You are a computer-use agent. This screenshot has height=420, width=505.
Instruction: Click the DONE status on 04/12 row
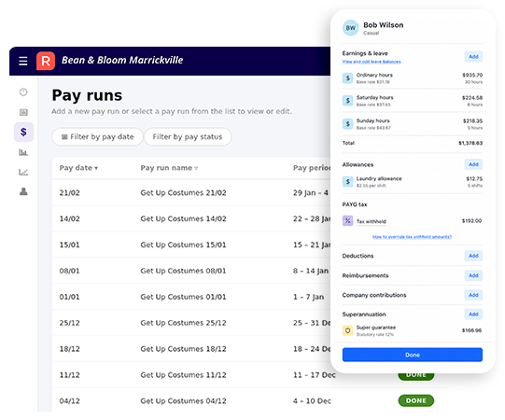click(416, 400)
